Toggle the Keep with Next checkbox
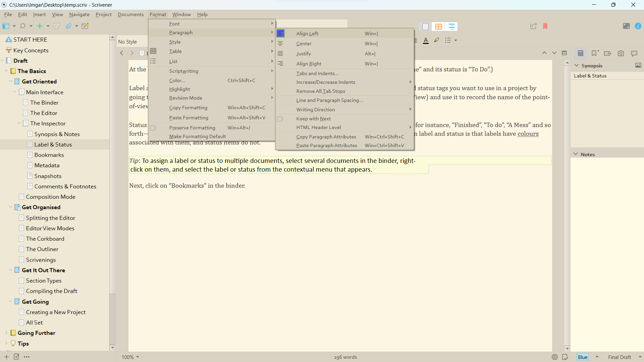This screenshot has width=644, height=362. click(280, 119)
